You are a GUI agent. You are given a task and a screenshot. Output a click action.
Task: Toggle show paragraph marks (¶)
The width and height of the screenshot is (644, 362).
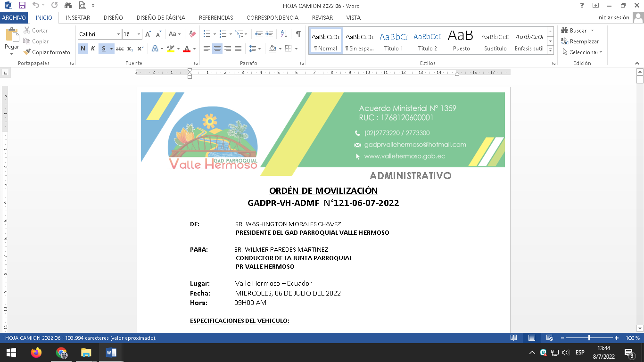pyautogui.click(x=298, y=34)
